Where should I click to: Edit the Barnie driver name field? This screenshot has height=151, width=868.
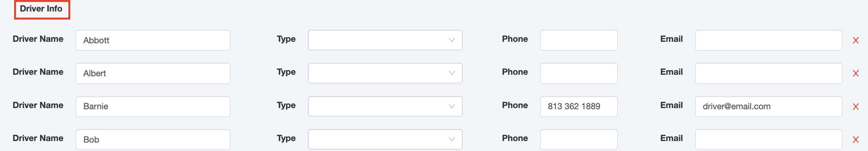coord(153,107)
